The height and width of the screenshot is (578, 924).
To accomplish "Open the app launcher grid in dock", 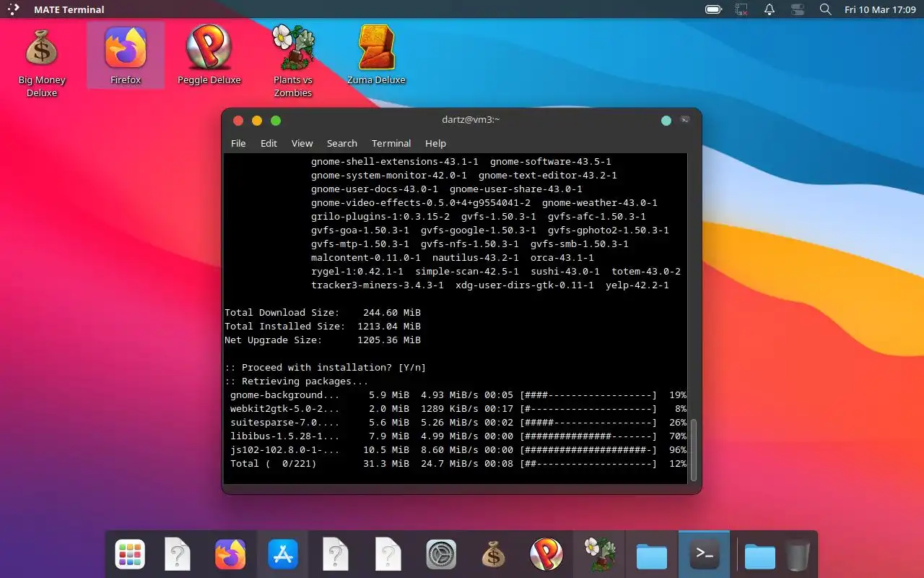I will tap(130, 555).
